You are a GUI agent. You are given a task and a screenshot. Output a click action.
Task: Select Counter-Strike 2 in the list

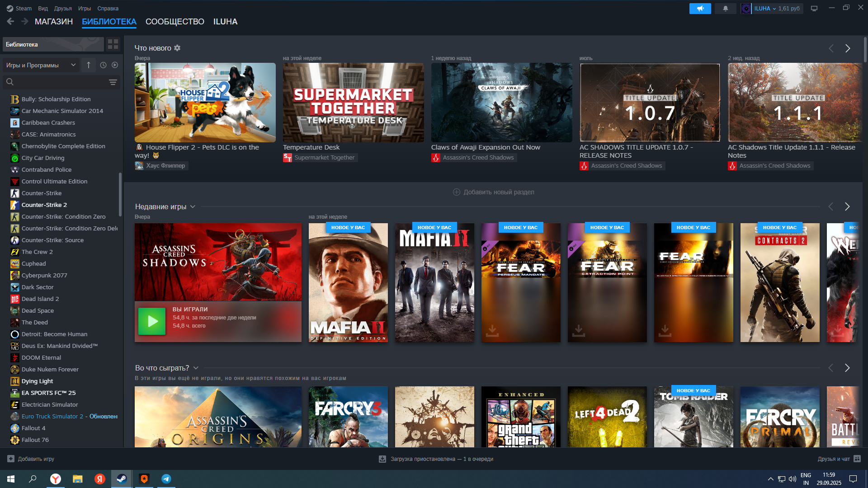tap(44, 205)
